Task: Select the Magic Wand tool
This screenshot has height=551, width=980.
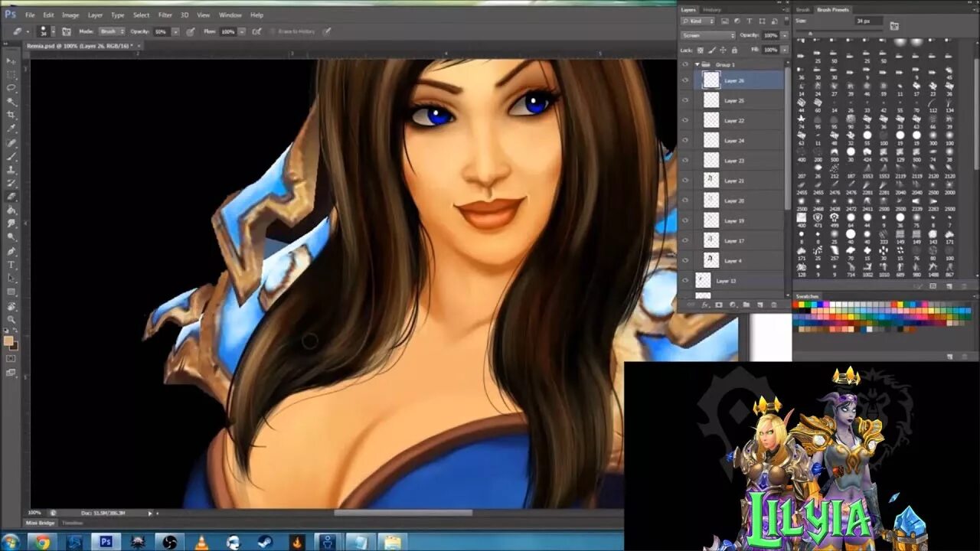Action: coord(11,102)
